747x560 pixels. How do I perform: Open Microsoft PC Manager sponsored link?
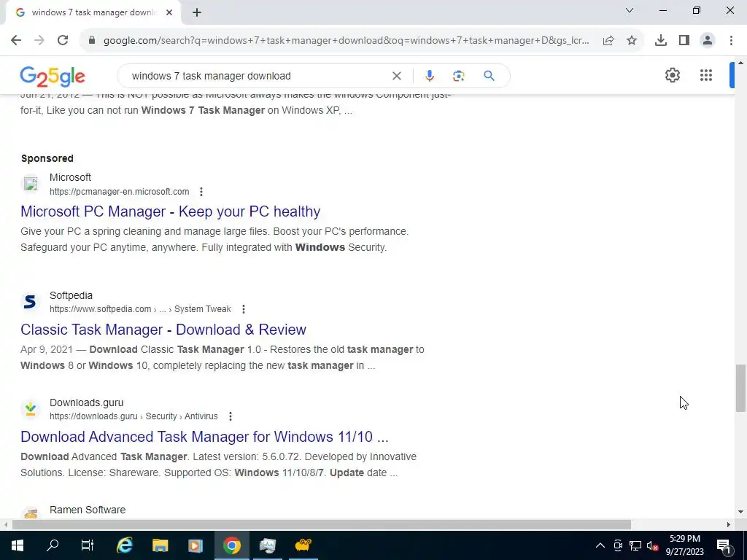click(x=170, y=211)
